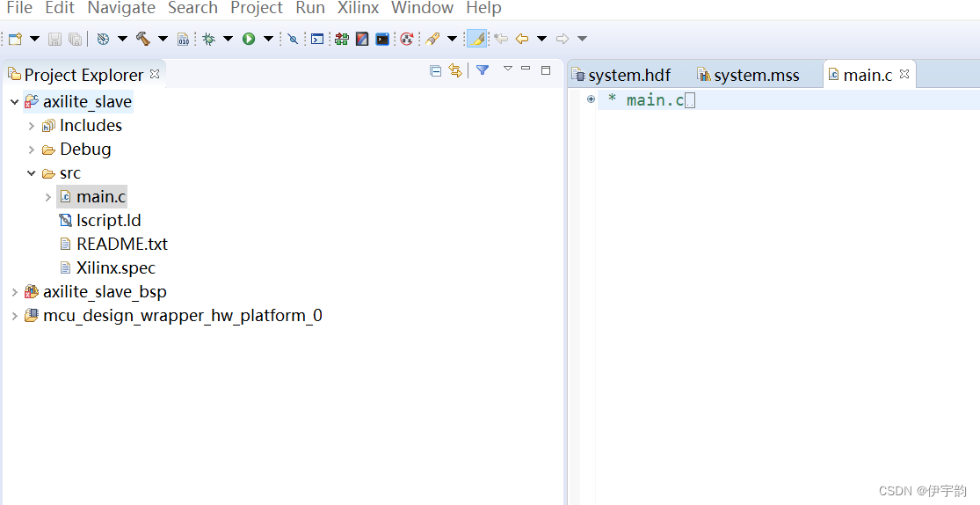The image size is (980, 505).
Task: Select the Debug folder
Action: pos(85,150)
